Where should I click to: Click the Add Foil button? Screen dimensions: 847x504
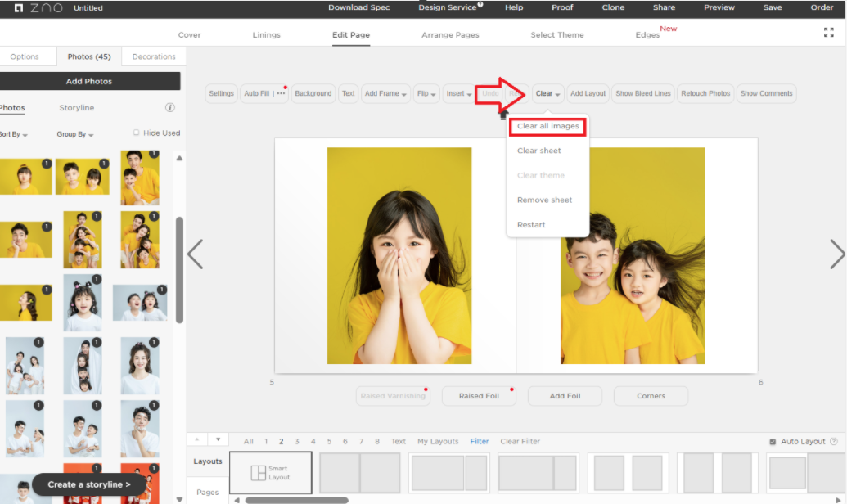pos(565,396)
